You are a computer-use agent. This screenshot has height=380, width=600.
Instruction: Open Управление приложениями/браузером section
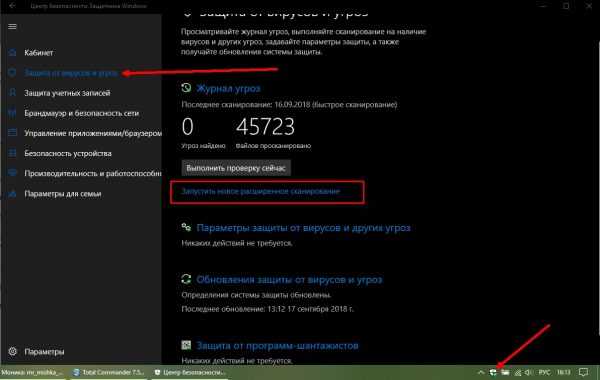(93, 133)
